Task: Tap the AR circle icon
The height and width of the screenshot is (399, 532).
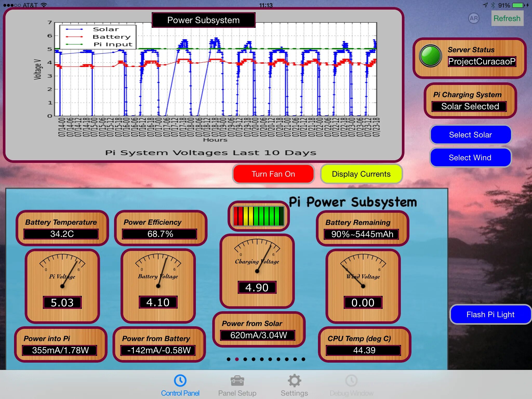Action: click(474, 18)
